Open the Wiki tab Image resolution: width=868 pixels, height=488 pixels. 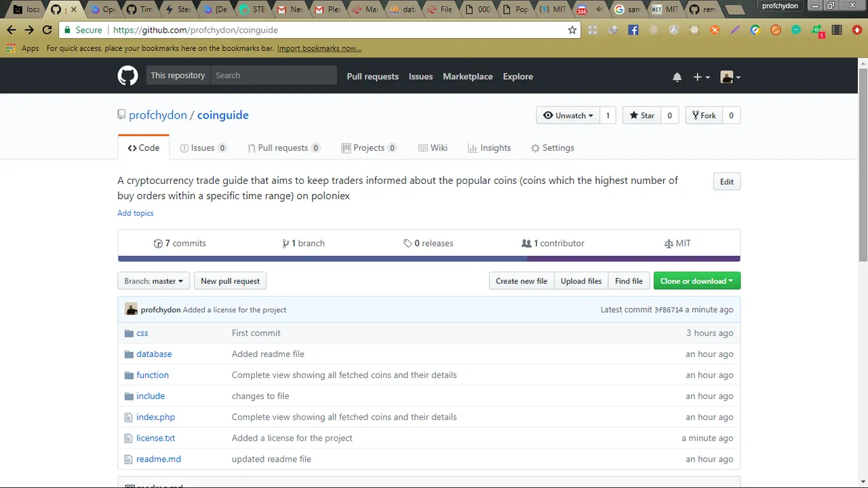(433, 148)
